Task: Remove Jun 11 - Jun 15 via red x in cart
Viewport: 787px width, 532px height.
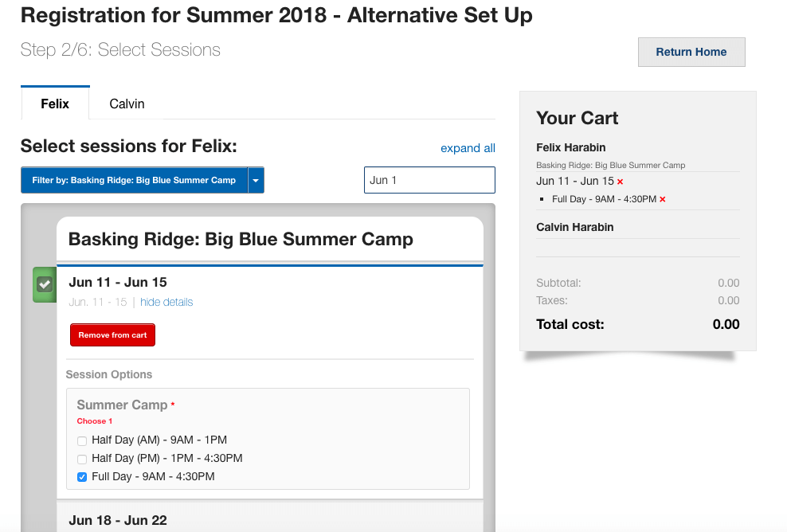Action: (x=621, y=182)
